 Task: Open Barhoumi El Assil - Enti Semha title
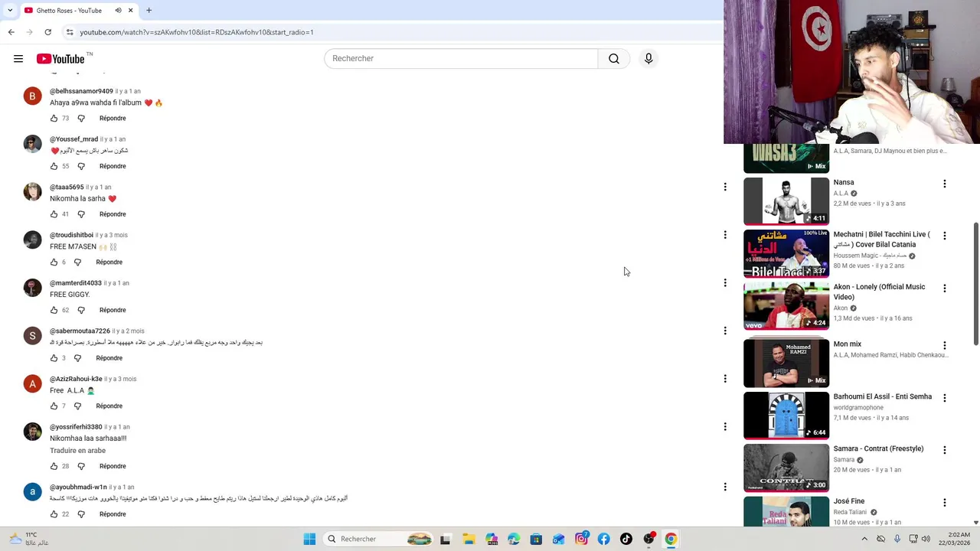(x=883, y=396)
